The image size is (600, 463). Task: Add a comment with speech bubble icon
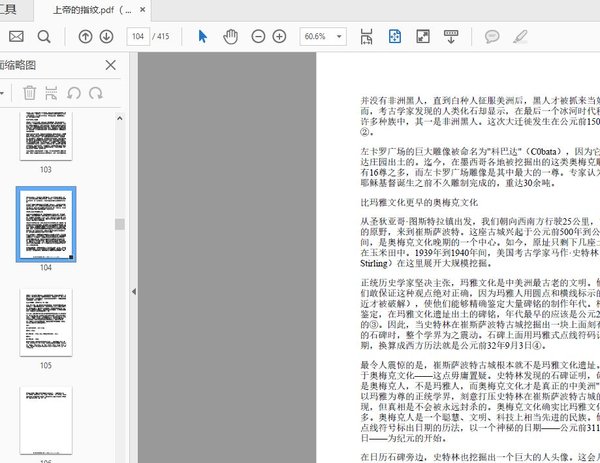click(x=492, y=36)
